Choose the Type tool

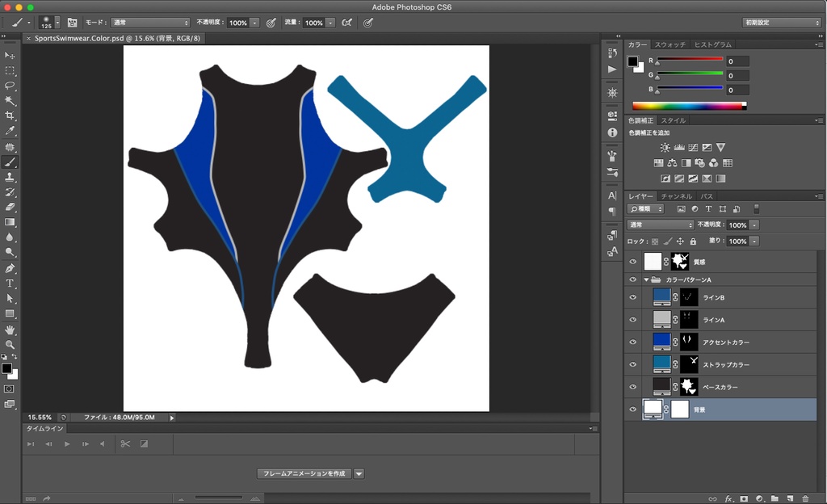[x=10, y=283]
